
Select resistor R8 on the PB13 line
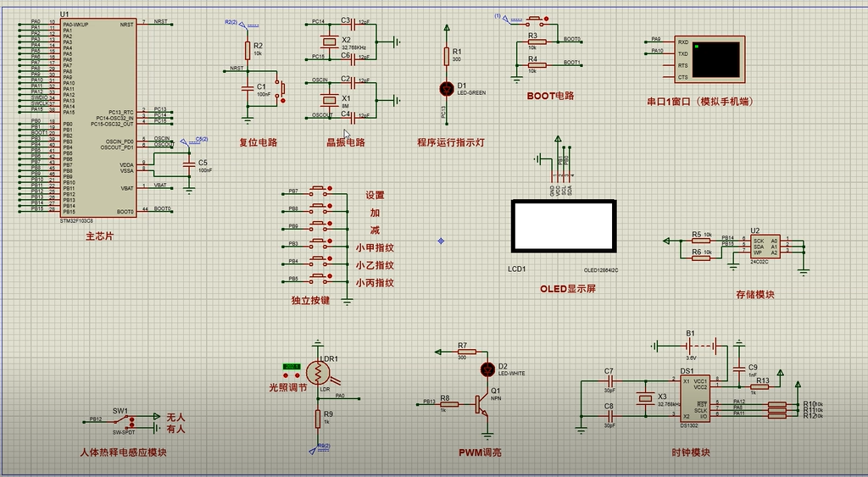[x=449, y=404]
